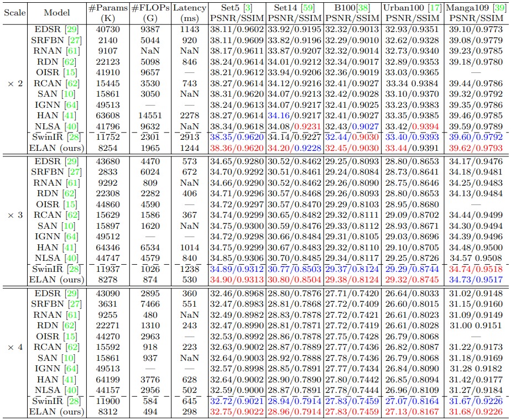This screenshot has height=420, width=511.
Task: Select latency value '2913' for SwinIR
Action: [x=189, y=137]
